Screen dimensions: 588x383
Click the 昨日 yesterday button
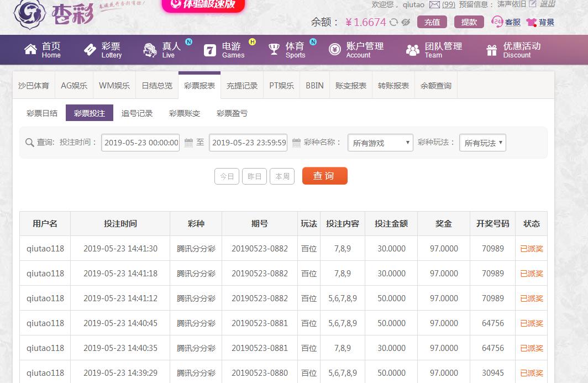point(255,176)
